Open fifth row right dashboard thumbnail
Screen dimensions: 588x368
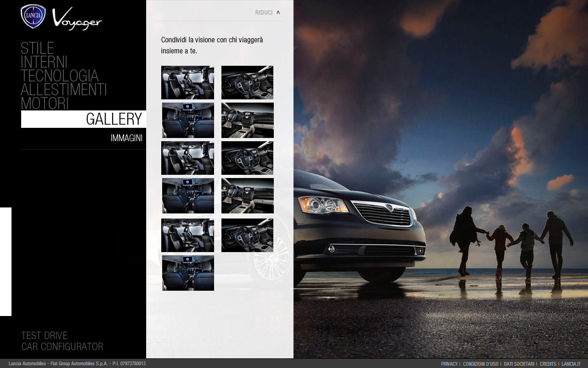click(247, 235)
